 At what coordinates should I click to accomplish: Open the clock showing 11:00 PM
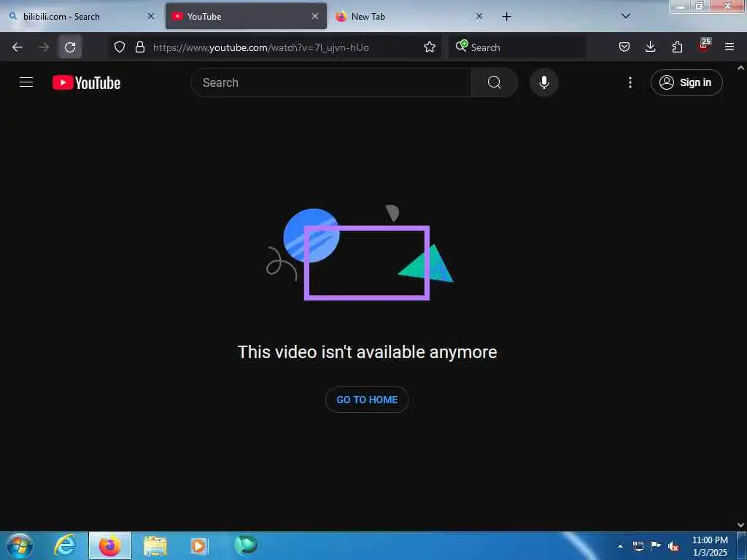[x=710, y=546]
